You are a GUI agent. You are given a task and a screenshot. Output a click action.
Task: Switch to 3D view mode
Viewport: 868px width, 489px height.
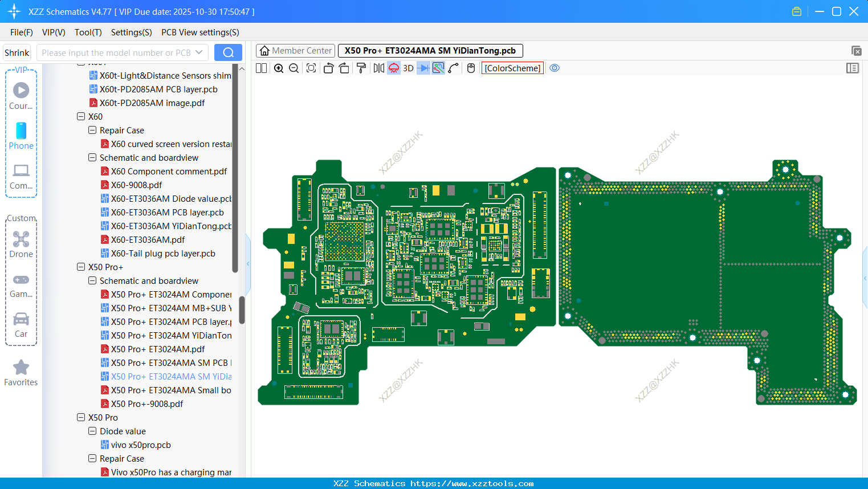pyautogui.click(x=408, y=68)
